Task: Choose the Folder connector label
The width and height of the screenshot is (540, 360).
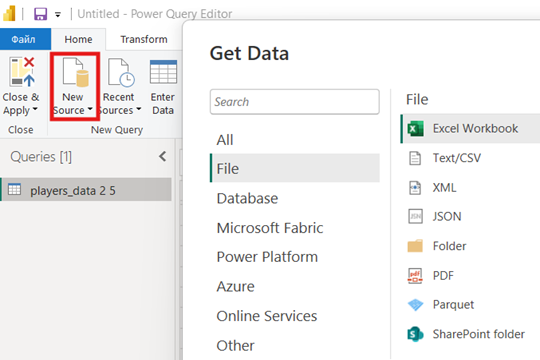Action: click(x=449, y=246)
